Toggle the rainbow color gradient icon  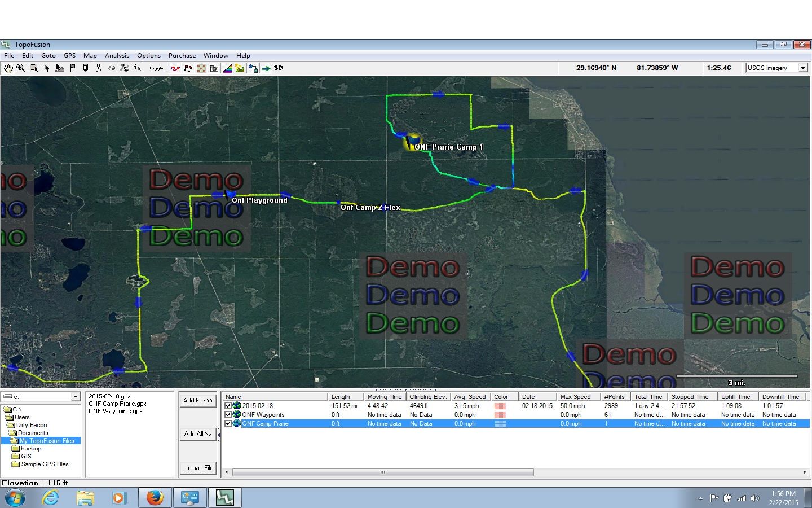(x=227, y=68)
